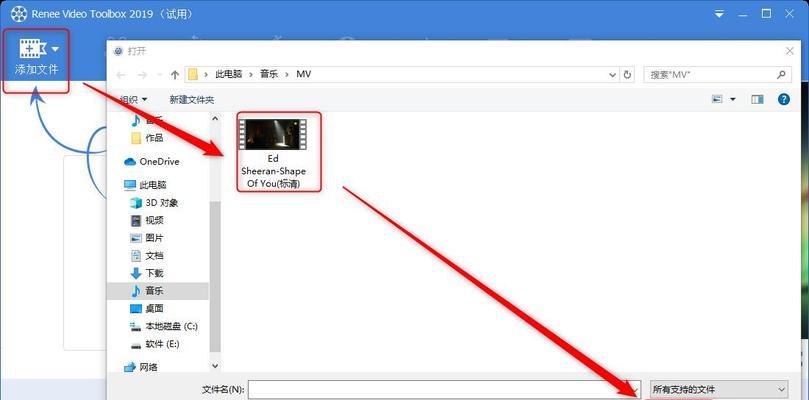Viewport: 809px width, 400px height.
Task: Click the 3D 对象 cube icon
Action: point(136,203)
